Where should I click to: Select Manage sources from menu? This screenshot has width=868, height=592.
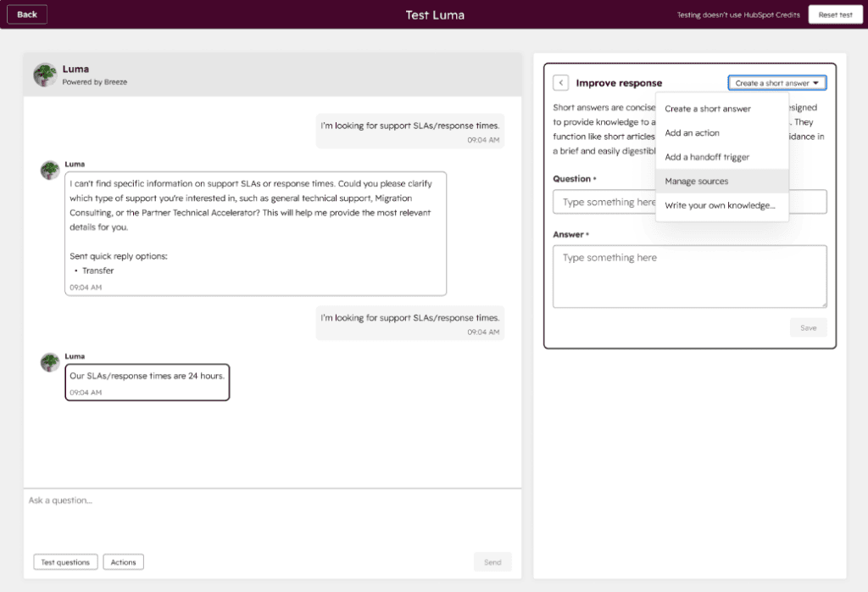point(722,182)
